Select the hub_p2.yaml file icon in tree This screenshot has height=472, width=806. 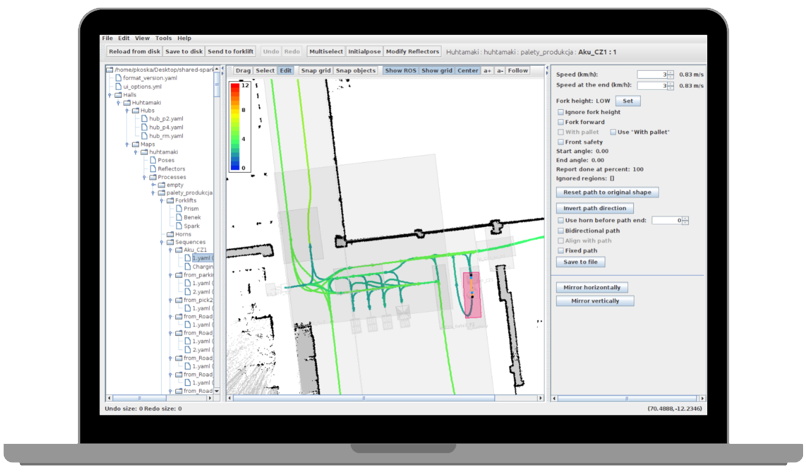(143, 118)
